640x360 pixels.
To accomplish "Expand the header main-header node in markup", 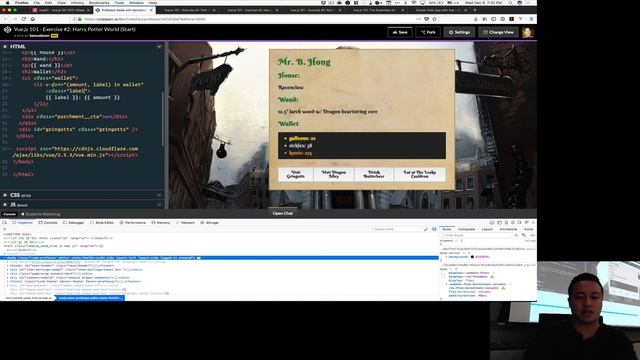I will tap(7, 266).
